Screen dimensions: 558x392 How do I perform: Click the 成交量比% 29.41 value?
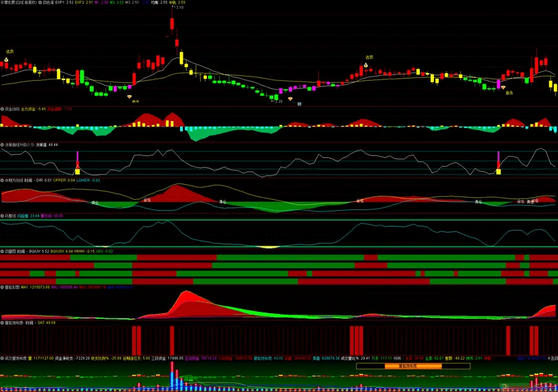[x=355, y=358]
